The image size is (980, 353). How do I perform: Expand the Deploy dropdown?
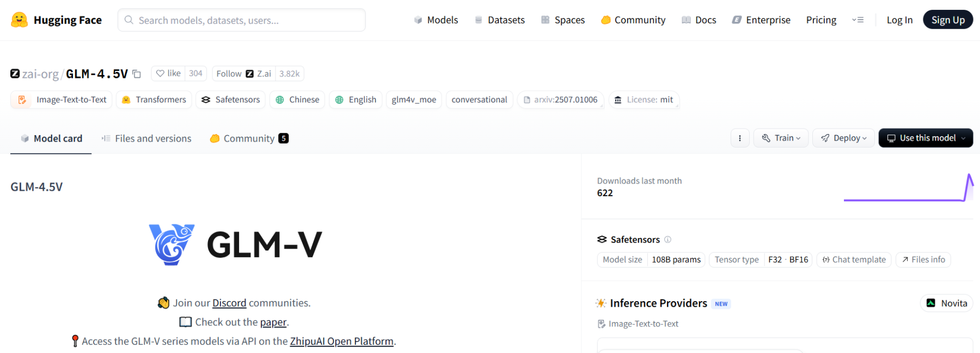pyautogui.click(x=843, y=138)
